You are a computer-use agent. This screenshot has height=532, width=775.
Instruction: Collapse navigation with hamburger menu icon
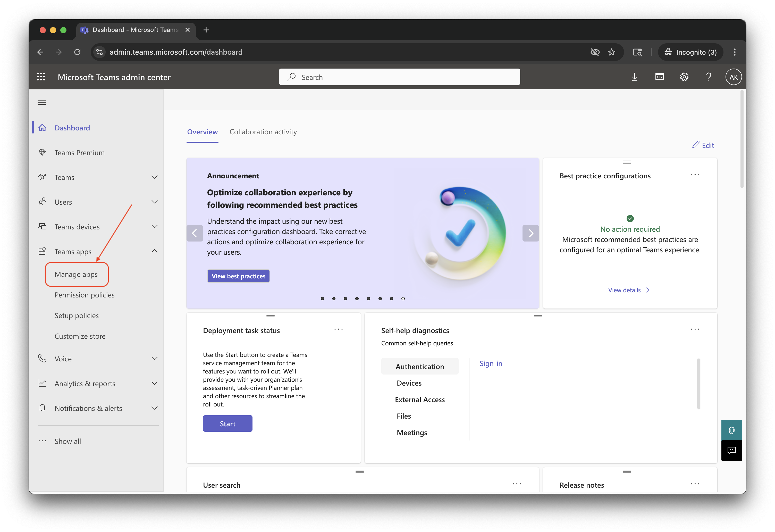pyautogui.click(x=42, y=102)
